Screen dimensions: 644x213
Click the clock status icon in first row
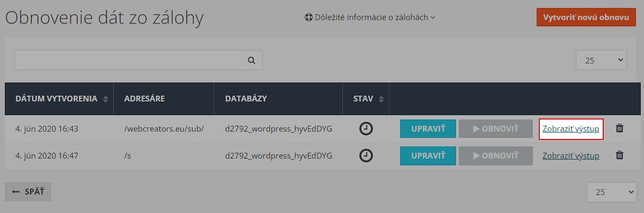click(365, 129)
